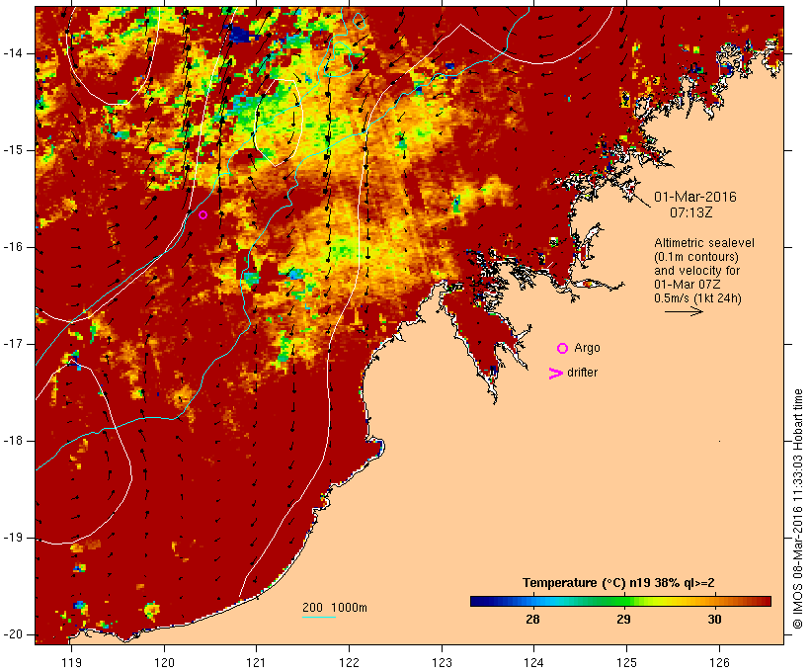Click the '29' color bar tick label
Screen dimensions: 810x672
(623, 619)
